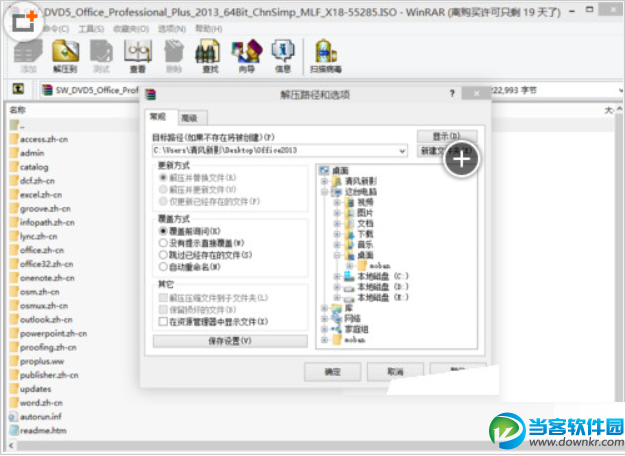Screen dimensions: 625x456
Task: Click the destination path input field
Action: coord(280,151)
